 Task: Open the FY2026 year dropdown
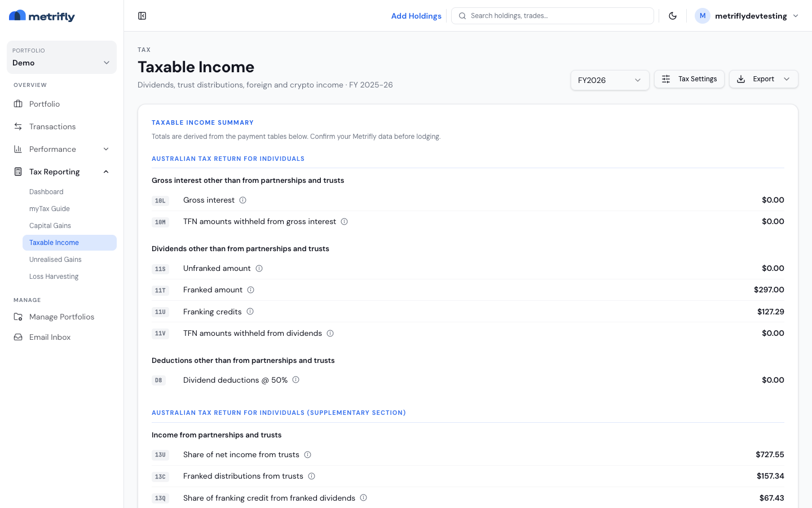click(610, 80)
